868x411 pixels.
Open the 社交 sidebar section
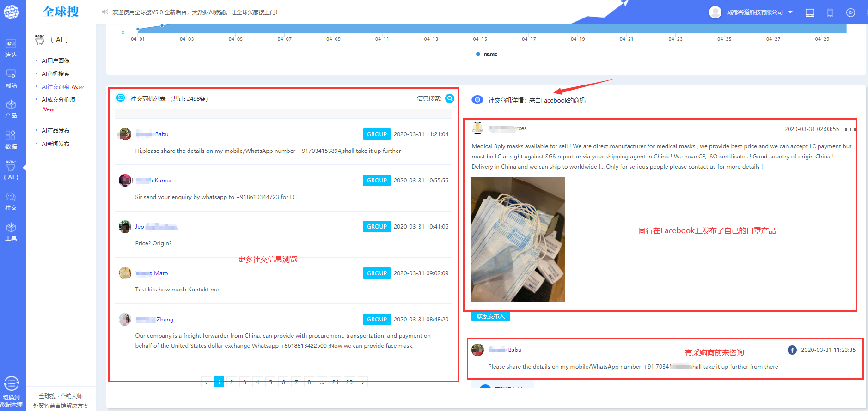(11, 201)
